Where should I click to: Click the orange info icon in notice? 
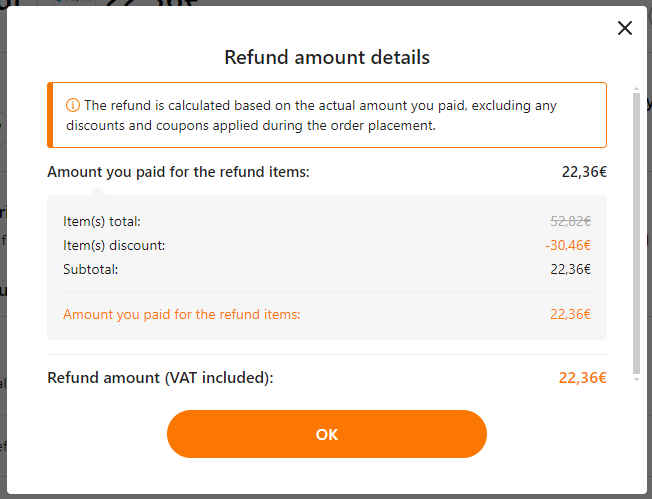(x=72, y=106)
